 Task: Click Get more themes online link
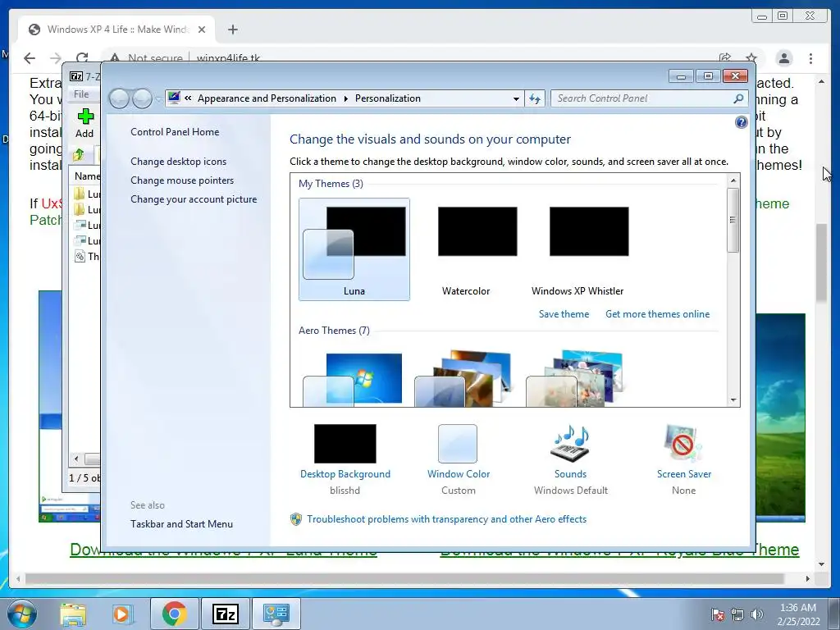click(x=657, y=314)
